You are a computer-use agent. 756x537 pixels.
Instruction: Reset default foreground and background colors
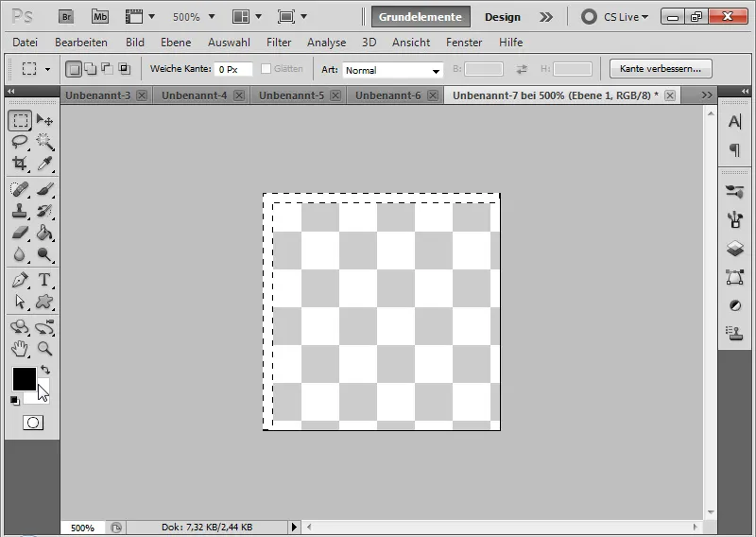tap(15, 401)
